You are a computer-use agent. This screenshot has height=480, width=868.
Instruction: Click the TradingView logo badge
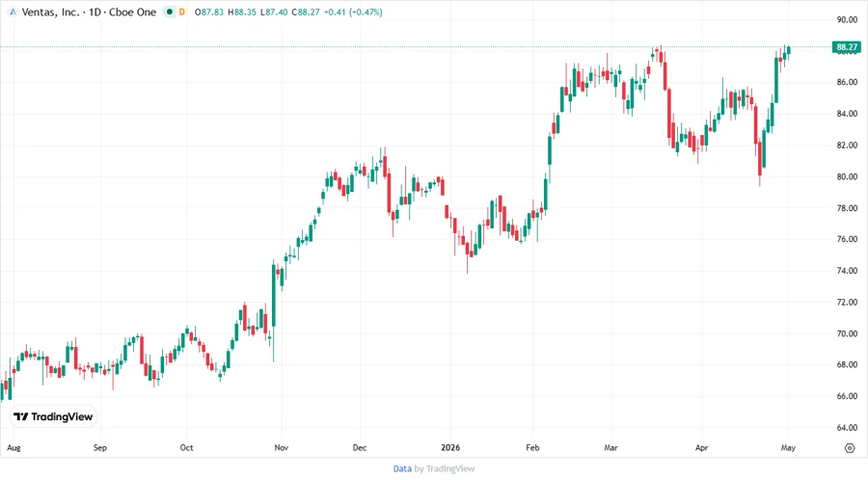click(x=53, y=416)
